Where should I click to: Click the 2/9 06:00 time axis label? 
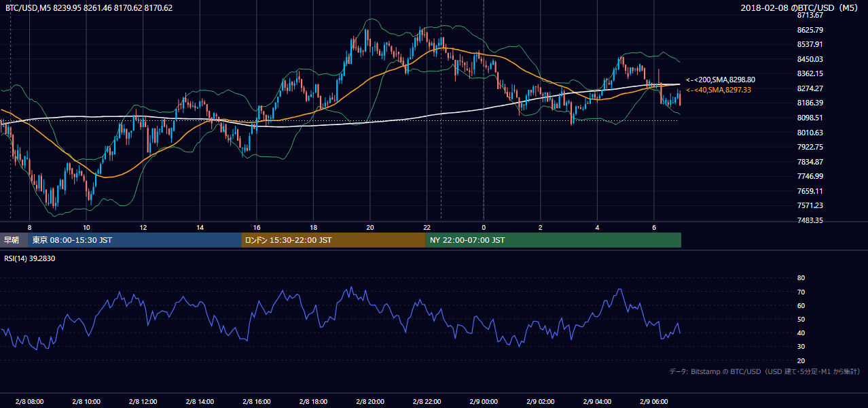coord(654,401)
